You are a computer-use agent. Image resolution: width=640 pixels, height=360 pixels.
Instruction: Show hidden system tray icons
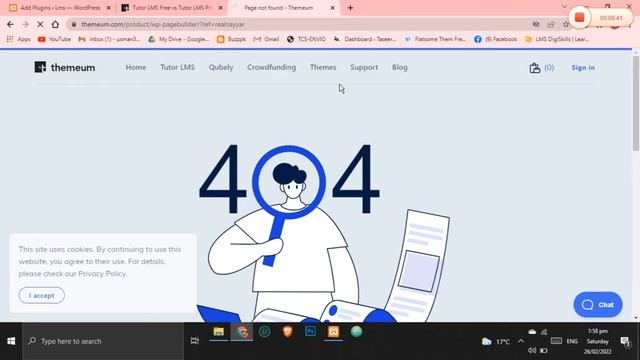click(521, 341)
